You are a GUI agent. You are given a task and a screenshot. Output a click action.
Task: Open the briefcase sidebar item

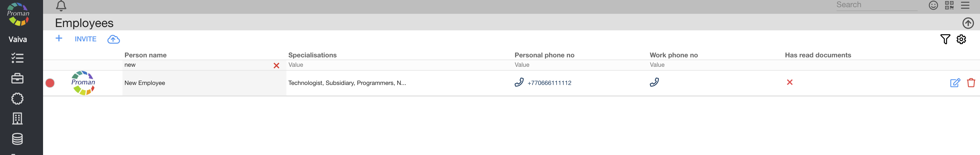click(17, 79)
